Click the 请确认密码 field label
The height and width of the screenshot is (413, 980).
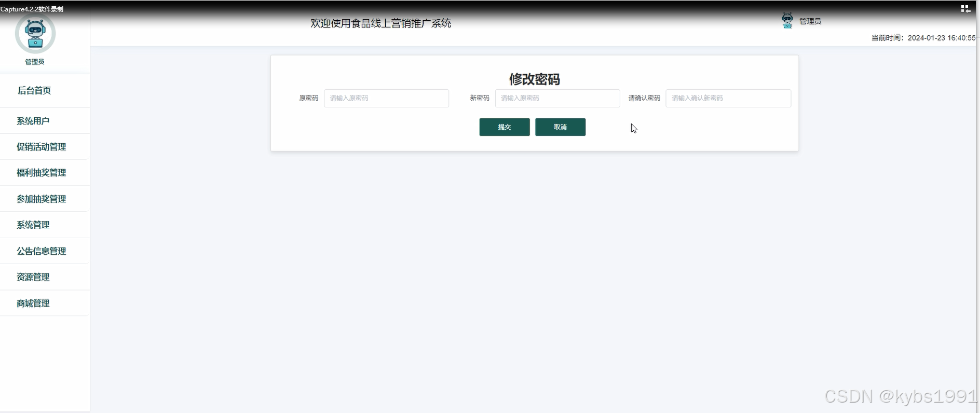tap(644, 98)
